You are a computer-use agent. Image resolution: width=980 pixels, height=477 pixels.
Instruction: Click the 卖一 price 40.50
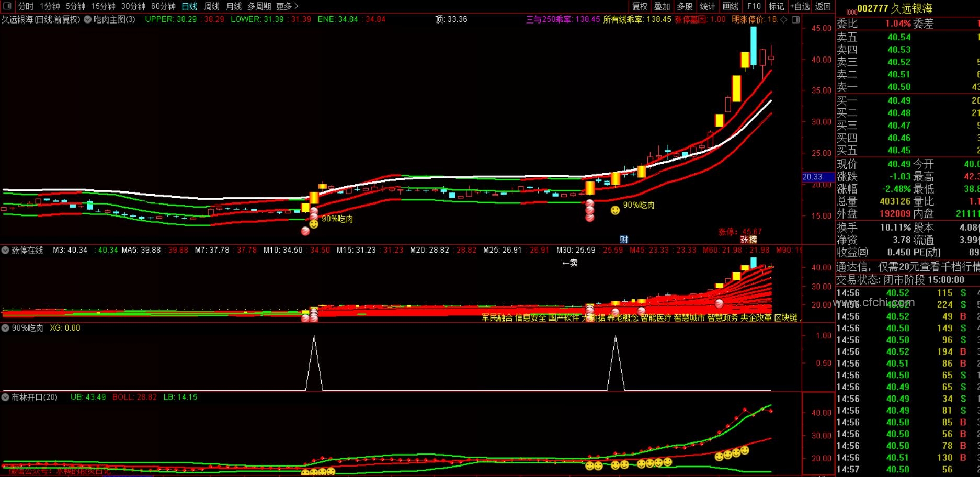[x=899, y=87]
